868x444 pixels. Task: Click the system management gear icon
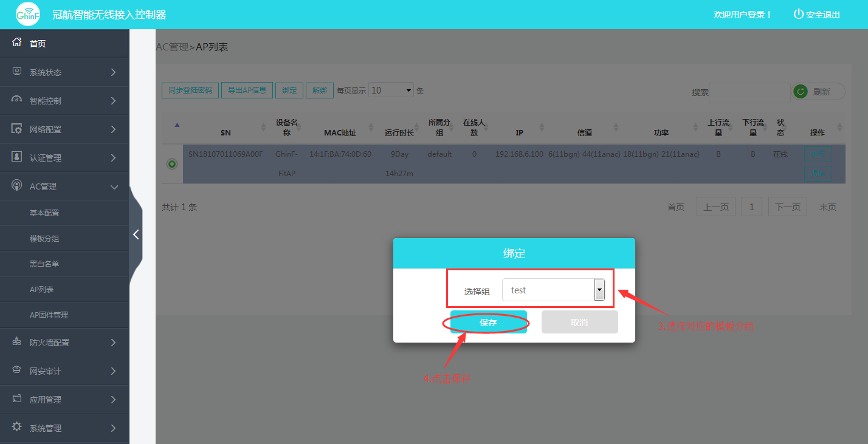[17, 428]
